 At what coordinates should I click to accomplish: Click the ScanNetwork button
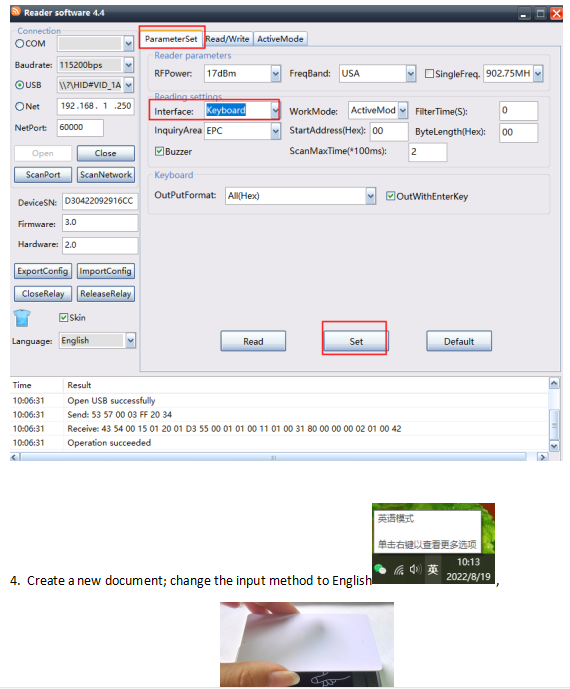click(105, 174)
